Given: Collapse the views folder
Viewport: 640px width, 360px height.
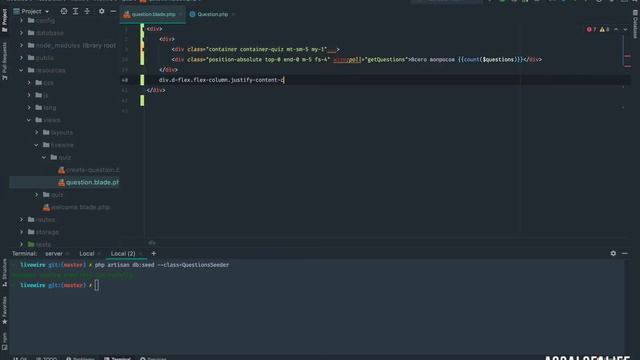Looking at the screenshot, I should coord(29,120).
